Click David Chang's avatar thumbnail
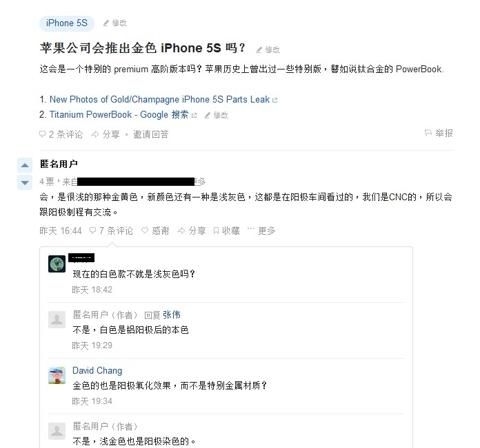480x448 pixels. point(57,375)
